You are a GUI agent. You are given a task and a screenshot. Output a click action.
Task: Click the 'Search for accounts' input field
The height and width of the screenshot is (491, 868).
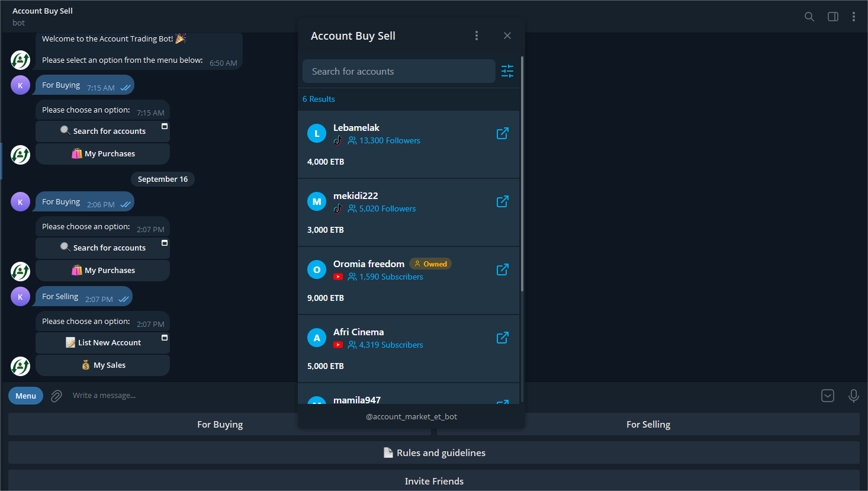[x=398, y=71]
